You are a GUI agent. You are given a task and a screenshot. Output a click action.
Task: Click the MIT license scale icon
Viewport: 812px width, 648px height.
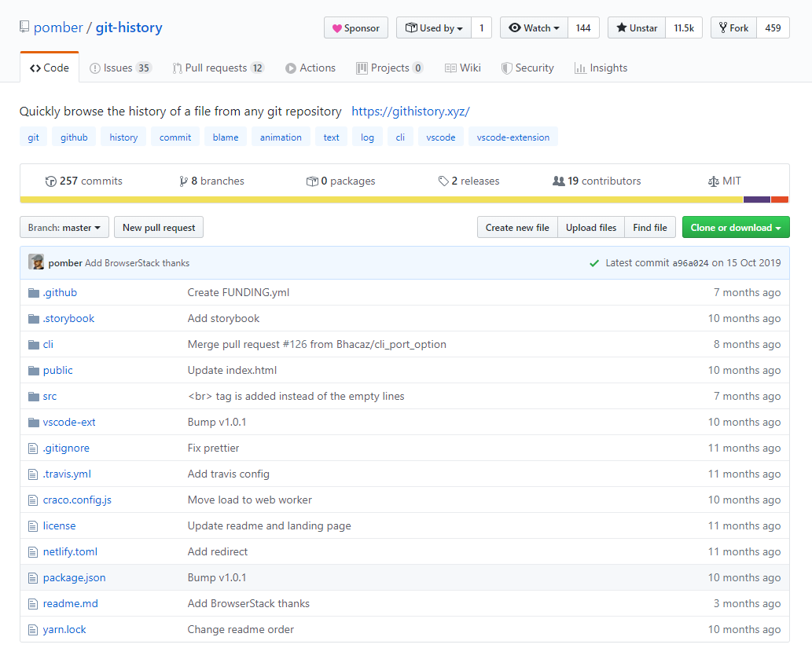714,181
